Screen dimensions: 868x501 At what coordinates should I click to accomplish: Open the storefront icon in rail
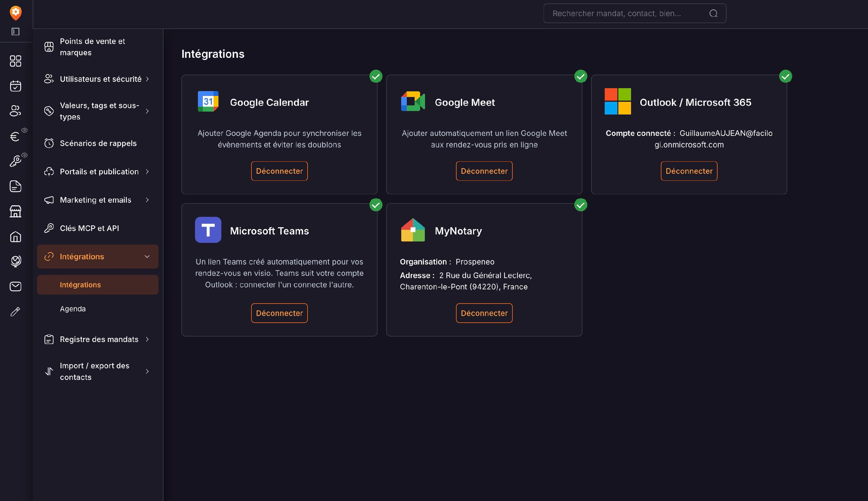[x=16, y=211]
